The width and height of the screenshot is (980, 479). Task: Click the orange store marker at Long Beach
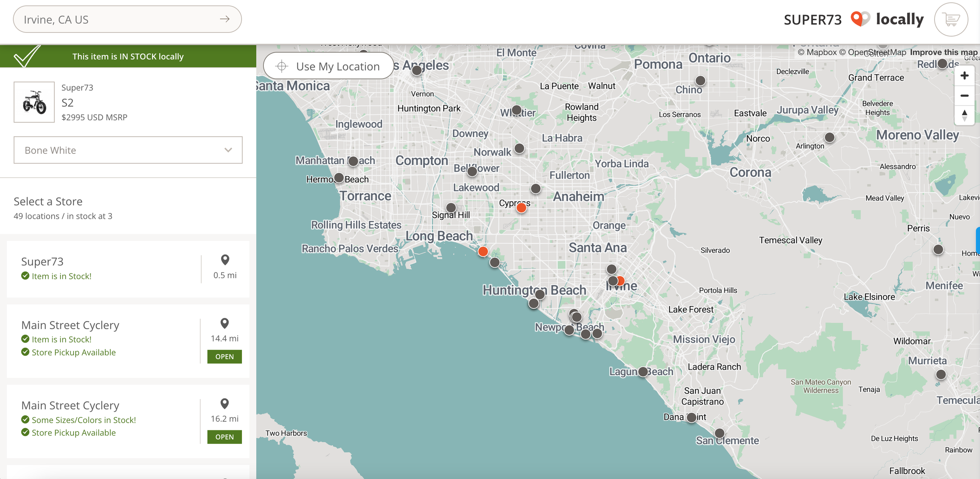[483, 252]
